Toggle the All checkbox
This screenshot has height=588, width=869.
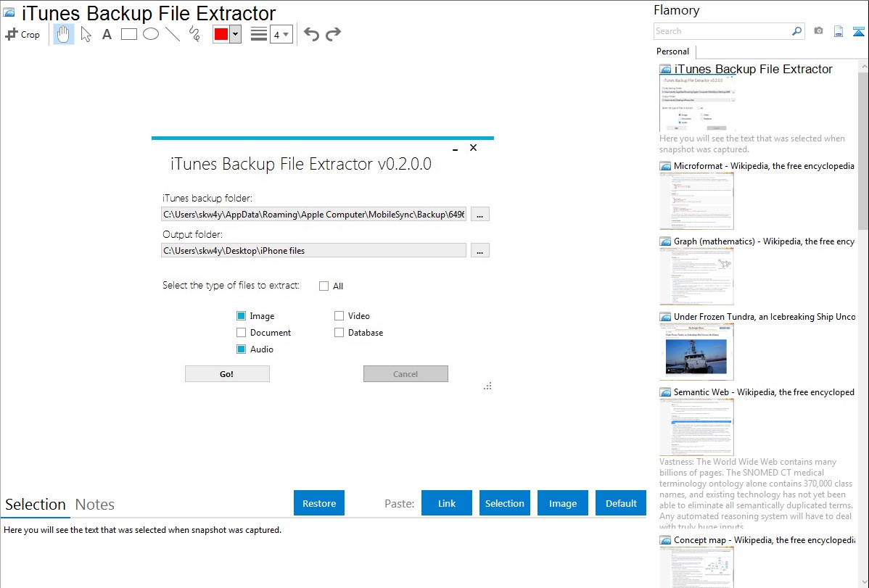(x=324, y=286)
